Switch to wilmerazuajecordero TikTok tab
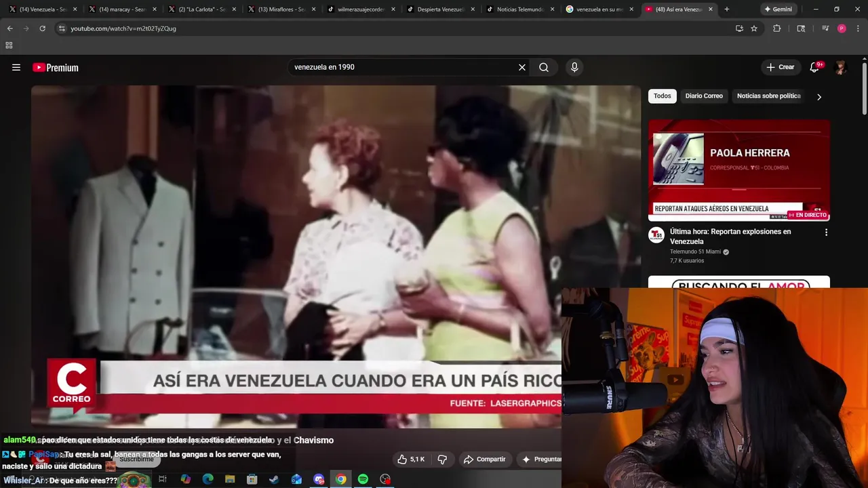The image size is (868, 488). click(x=361, y=9)
